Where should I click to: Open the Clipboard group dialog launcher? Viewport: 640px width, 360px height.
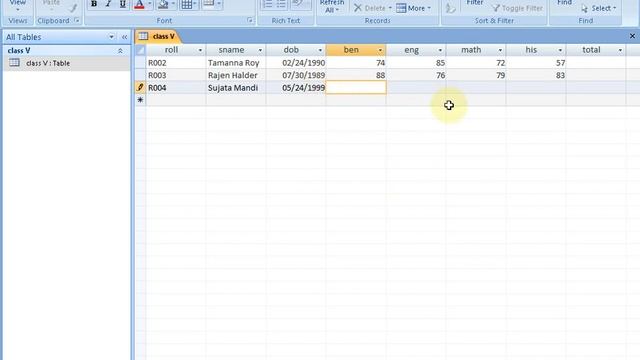pyautogui.click(x=77, y=20)
